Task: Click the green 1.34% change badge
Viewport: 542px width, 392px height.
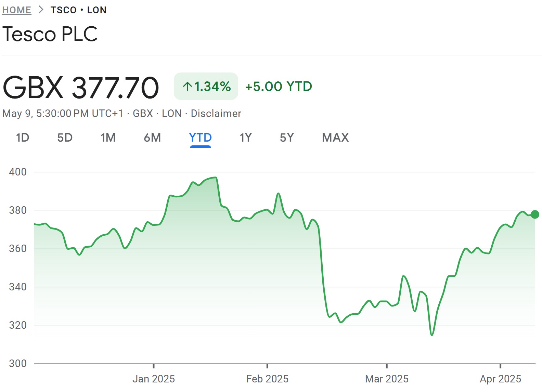Action: coord(206,86)
